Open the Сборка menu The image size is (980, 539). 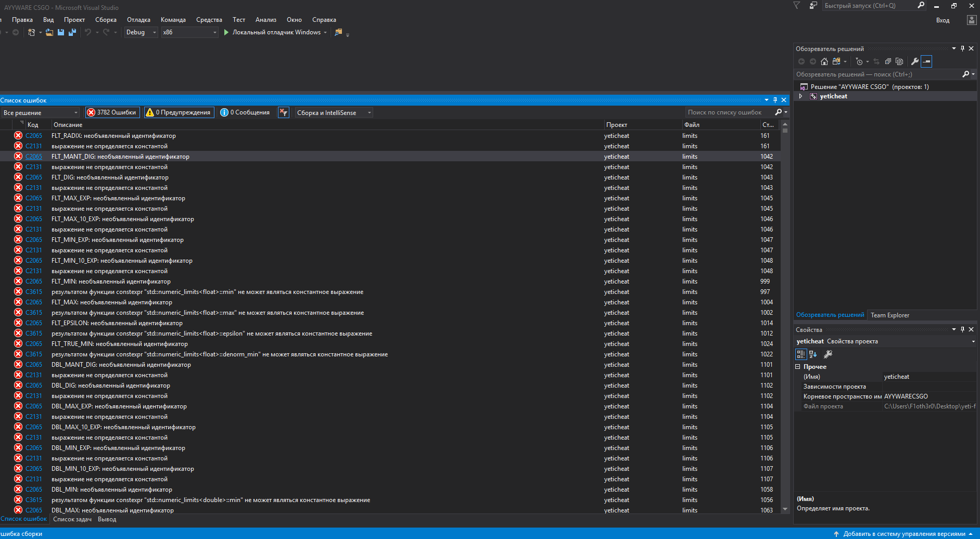(x=106, y=20)
